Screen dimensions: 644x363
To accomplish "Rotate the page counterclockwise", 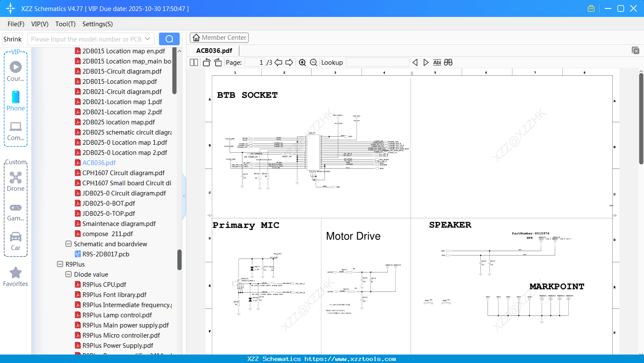I will click(x=206, y=63).
